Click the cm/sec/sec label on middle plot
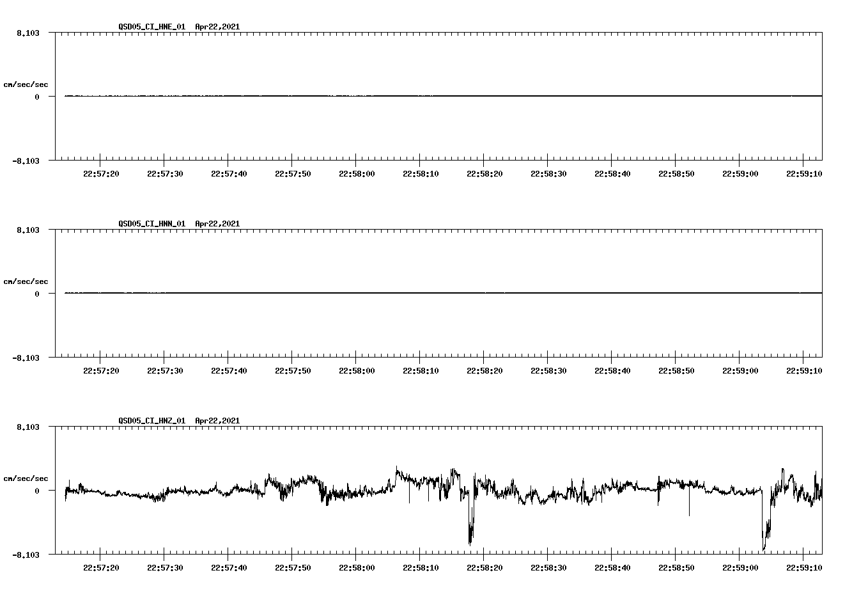 (x=25, y=280)
